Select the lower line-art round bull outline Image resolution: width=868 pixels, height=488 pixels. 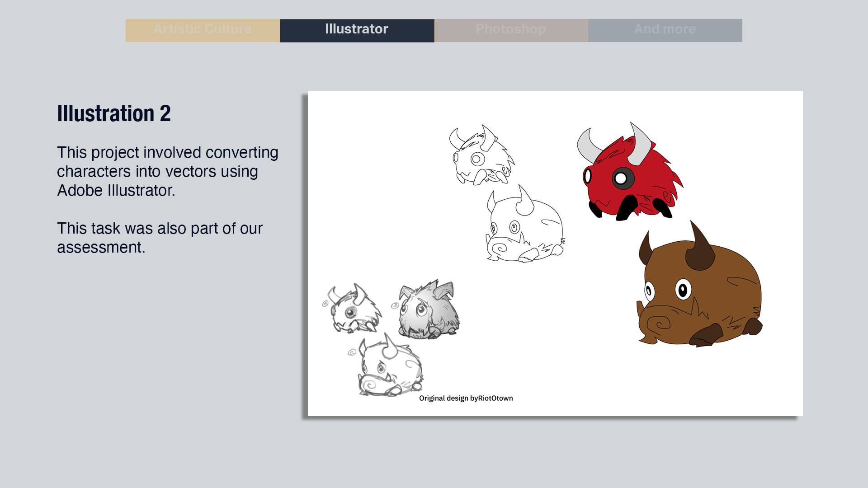point(527,228)
